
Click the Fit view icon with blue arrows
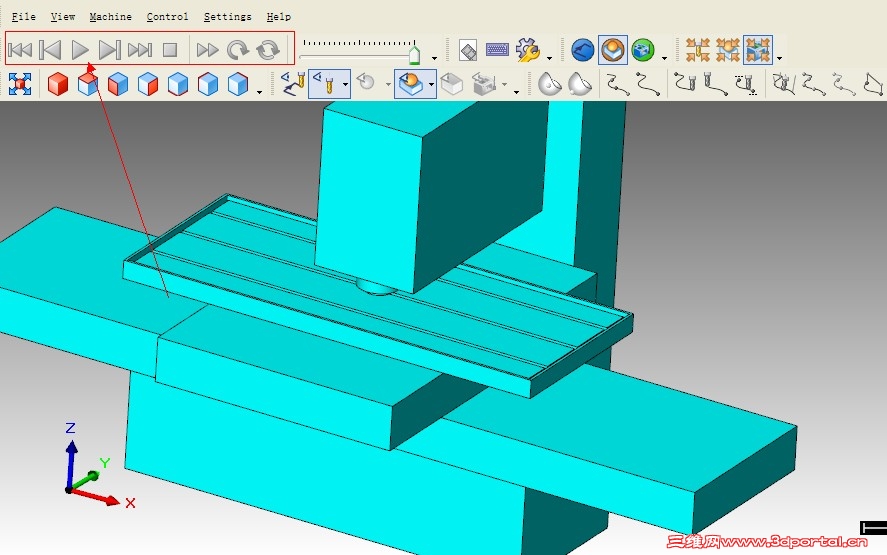click(20, 84)
